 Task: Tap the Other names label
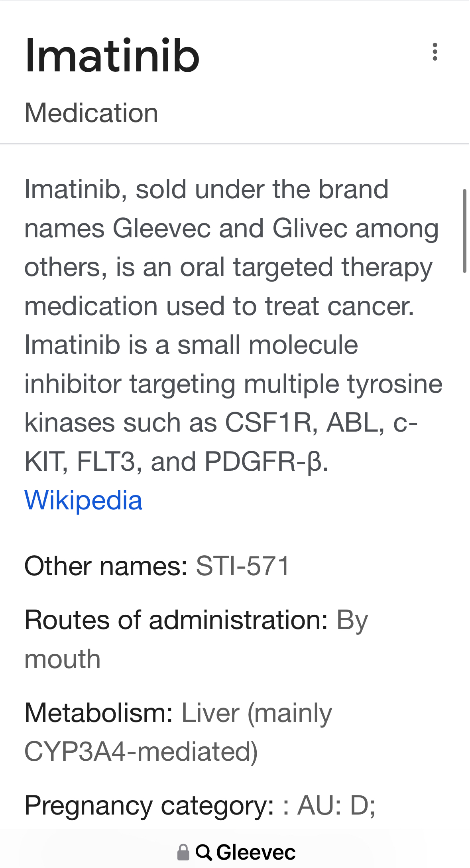click(106, 566)
